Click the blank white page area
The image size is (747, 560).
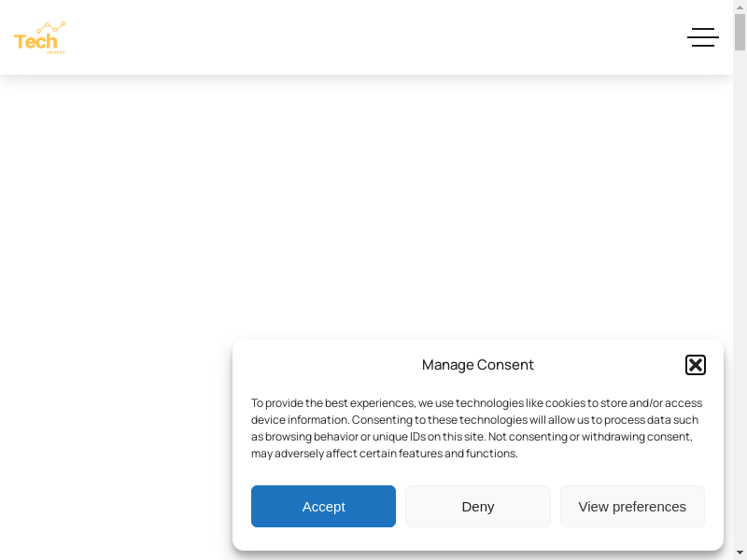point(280,205)
